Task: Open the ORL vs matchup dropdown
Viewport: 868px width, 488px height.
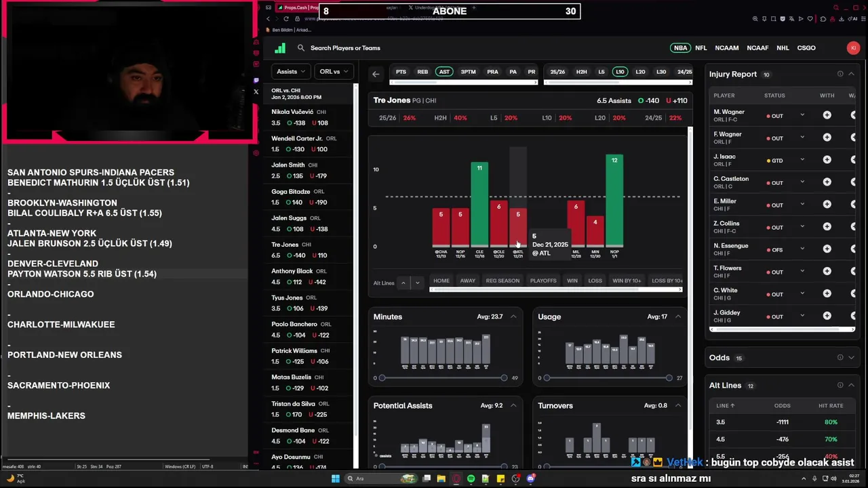Action: [334, 71]
